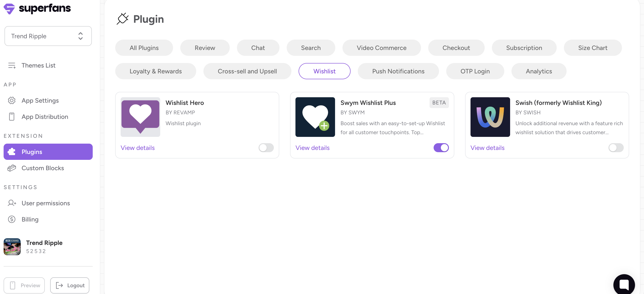Disable the Swym Wishlist Plus toggle
This screenshot has height=294, width=644.
(441, 148)
